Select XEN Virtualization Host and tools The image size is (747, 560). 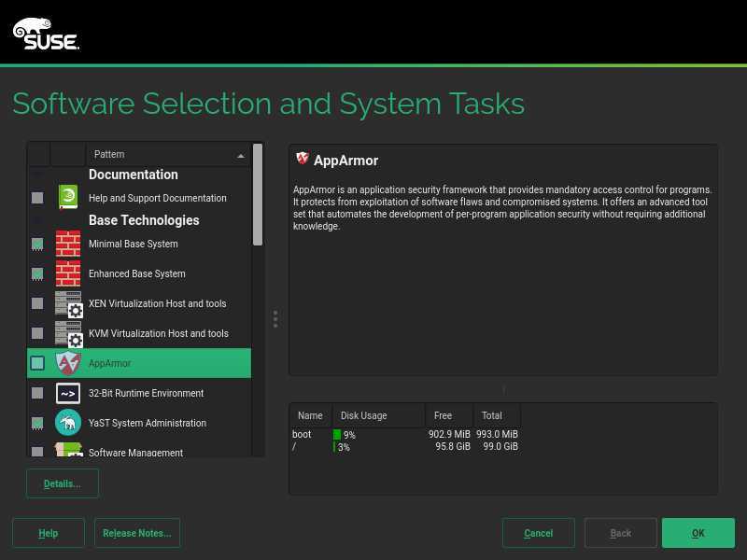tap(139, 303)
